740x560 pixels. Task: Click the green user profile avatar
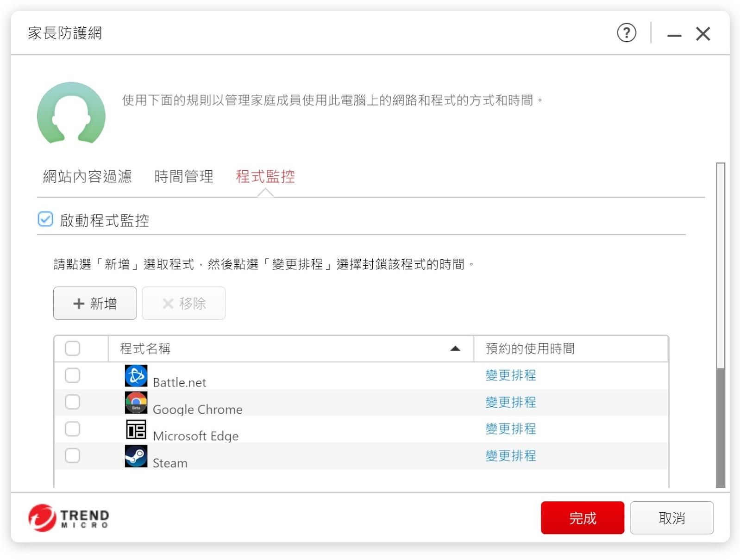(x=71, y=113)
